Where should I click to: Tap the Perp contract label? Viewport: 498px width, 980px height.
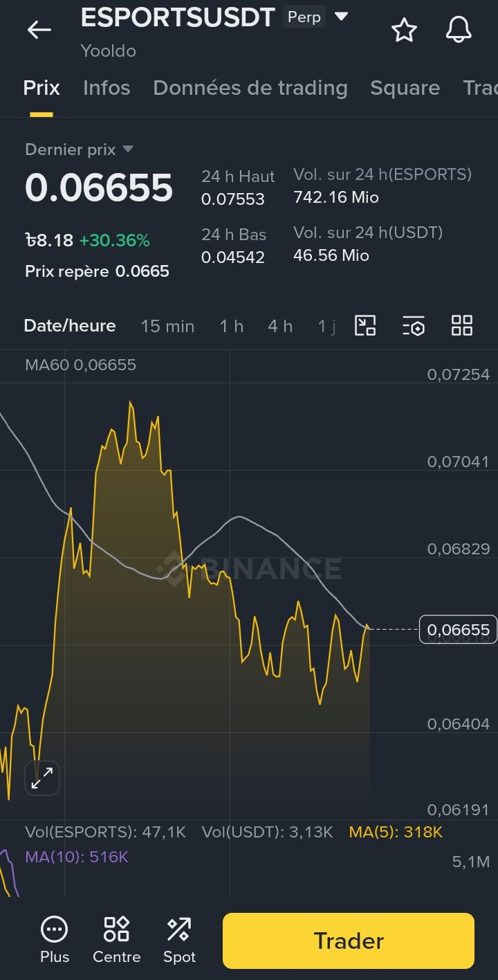304,17
